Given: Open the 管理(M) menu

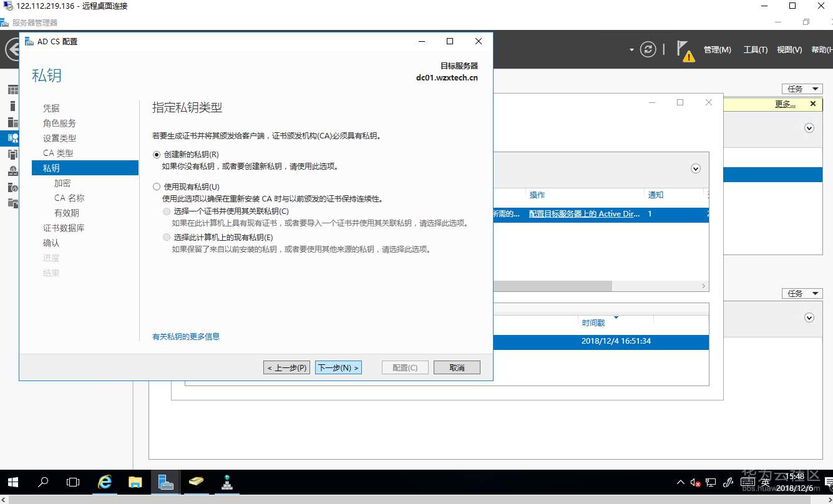Looking at the screenshot, I should click(x=717, y=49).
